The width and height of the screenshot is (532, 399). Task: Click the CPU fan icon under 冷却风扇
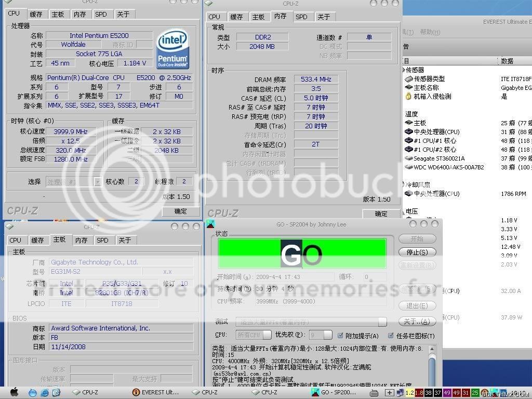(408, 193)
